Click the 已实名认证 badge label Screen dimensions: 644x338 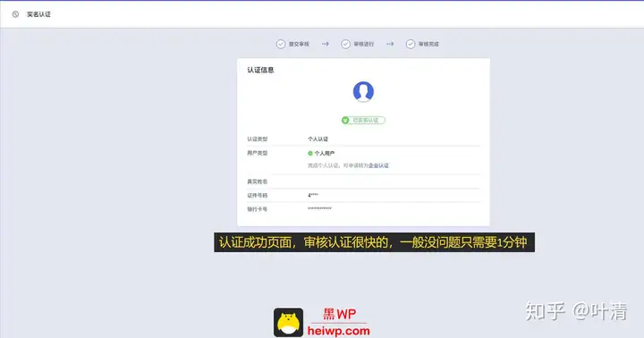(x=366, y=121)
